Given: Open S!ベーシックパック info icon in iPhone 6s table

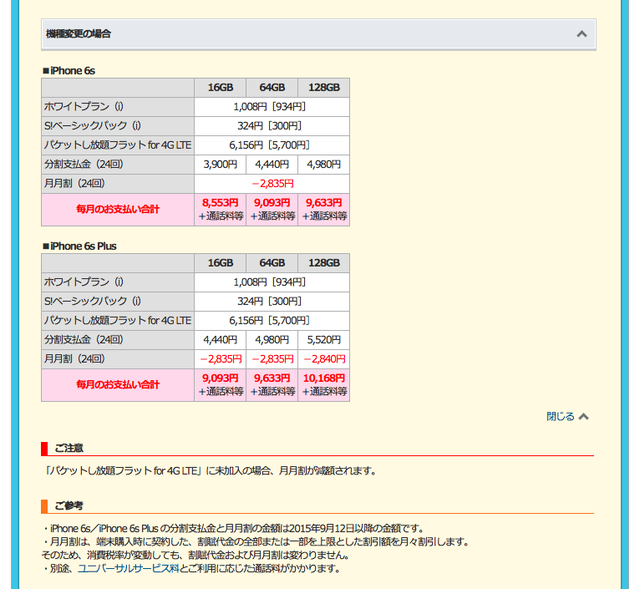Looking at the screenshot, I should (136, 126).
